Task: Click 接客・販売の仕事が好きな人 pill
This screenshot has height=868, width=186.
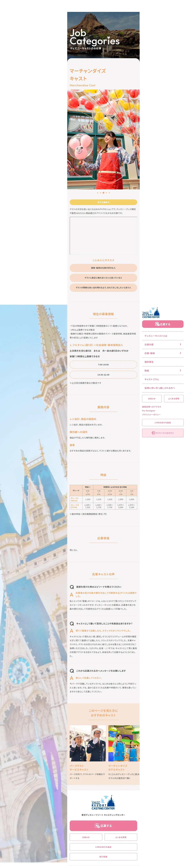Action: (x=103, y=268)
